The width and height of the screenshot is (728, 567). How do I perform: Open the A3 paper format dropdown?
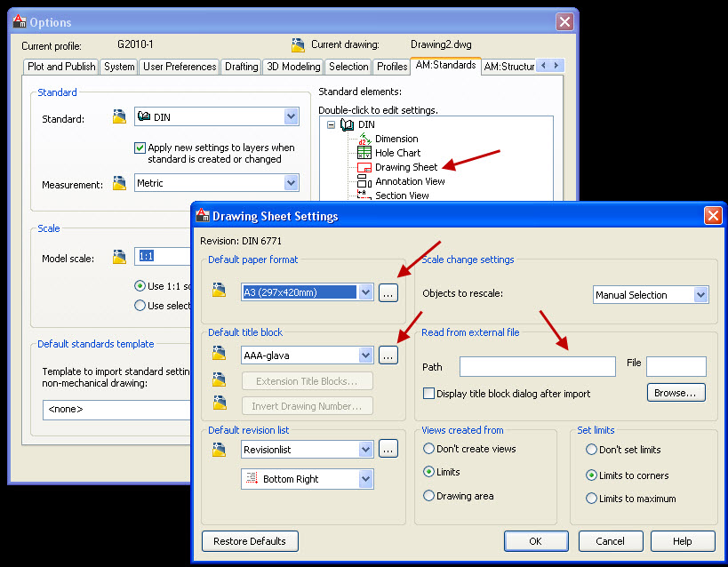[x=366, y=292]
